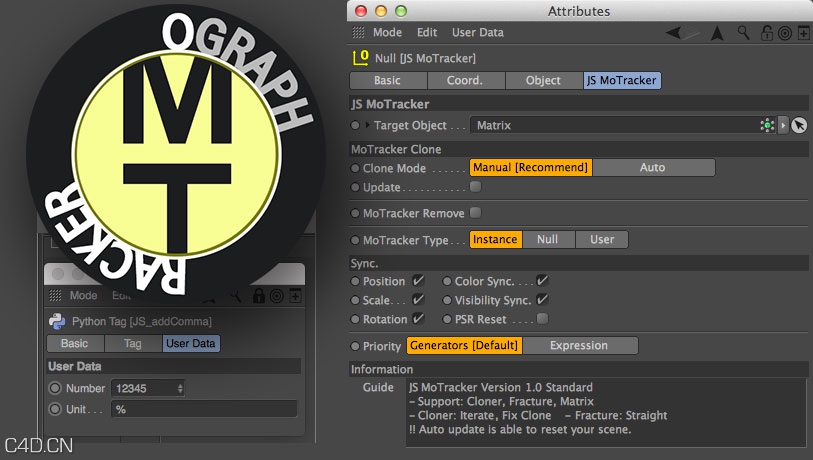Click the Number field stepper arrows
The image size is (813, 460).
point(180,388)
